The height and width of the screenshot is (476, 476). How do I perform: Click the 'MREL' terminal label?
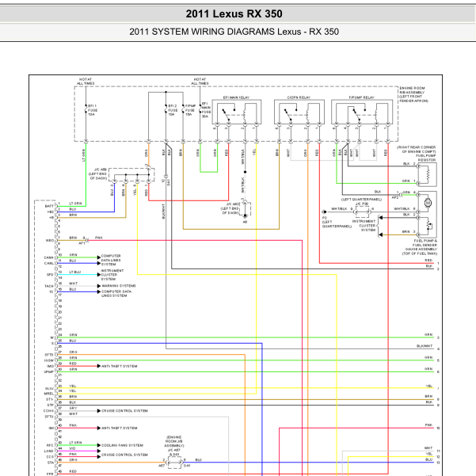point(49,394)
